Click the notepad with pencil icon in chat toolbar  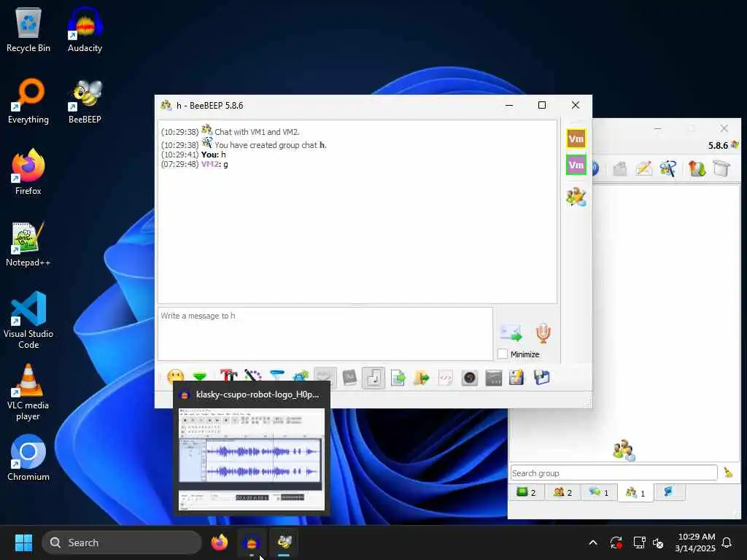tap(517, 378)
